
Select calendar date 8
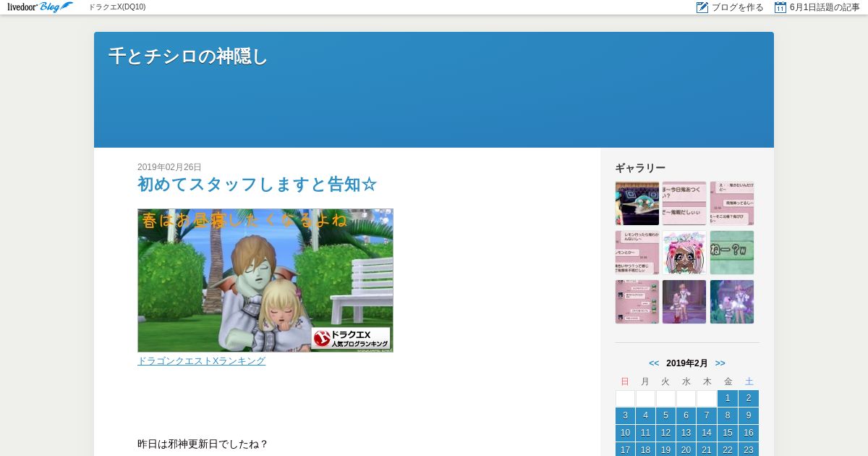click(x=728, y=415)
